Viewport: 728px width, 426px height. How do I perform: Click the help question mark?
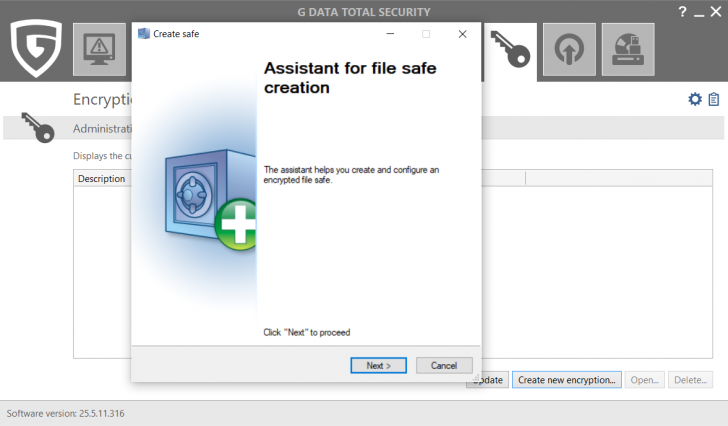(x=682, y=12)
